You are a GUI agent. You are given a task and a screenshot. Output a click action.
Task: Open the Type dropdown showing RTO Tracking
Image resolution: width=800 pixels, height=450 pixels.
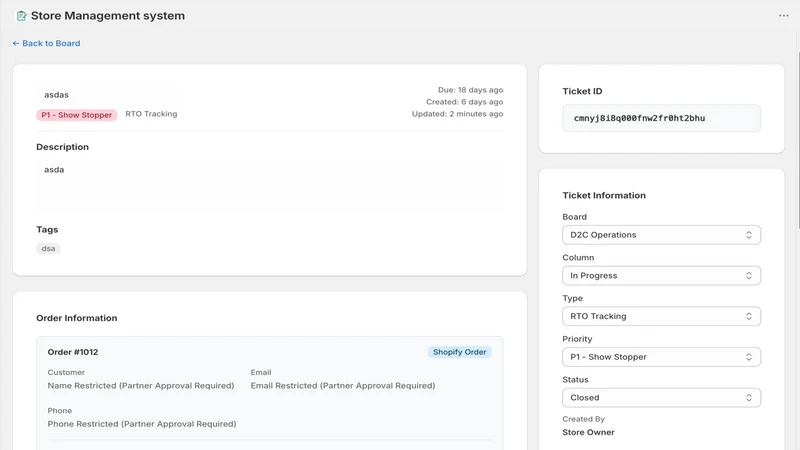[661, 316]
